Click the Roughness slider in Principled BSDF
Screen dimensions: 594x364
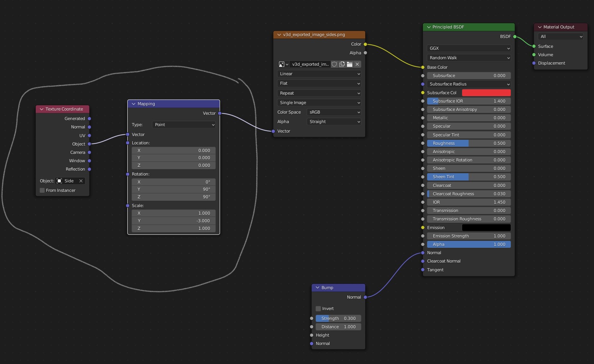[x=469, y=143]
